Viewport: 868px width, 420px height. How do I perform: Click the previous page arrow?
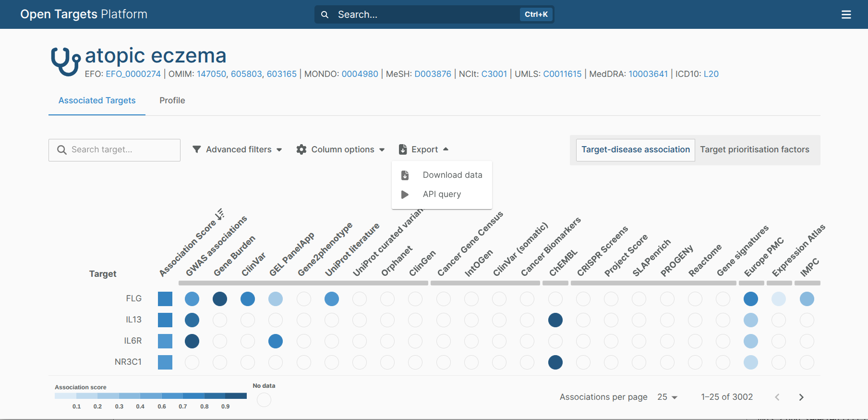coord(777,397)
